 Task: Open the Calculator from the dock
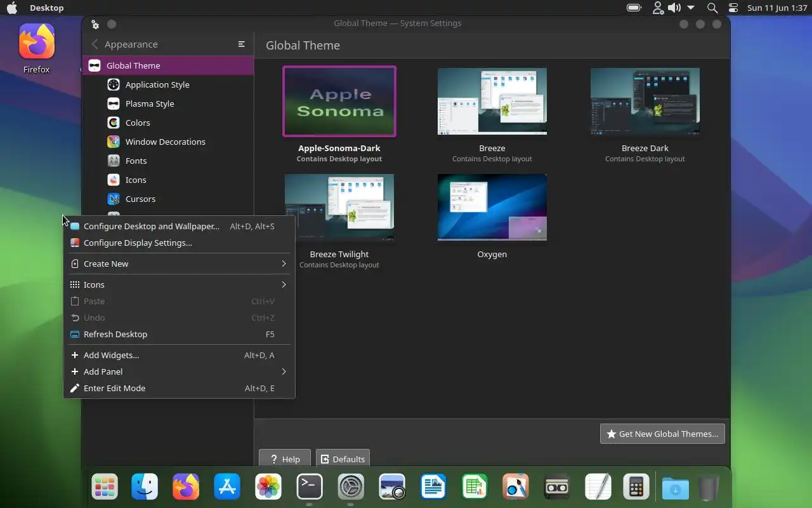click(636, 487)
